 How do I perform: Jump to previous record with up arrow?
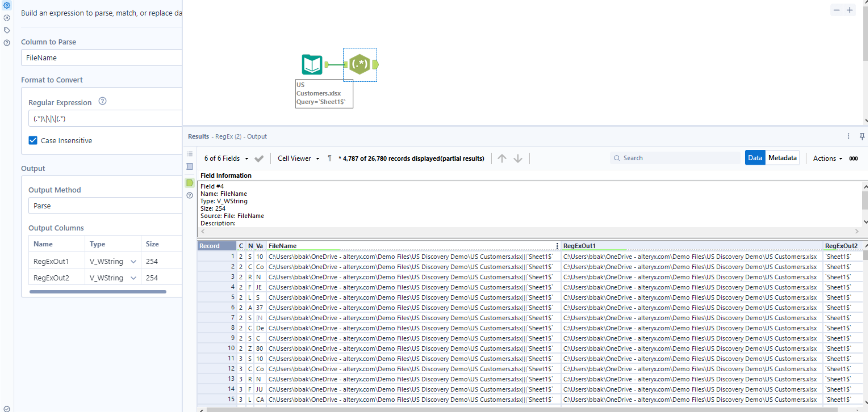(502, 158)
